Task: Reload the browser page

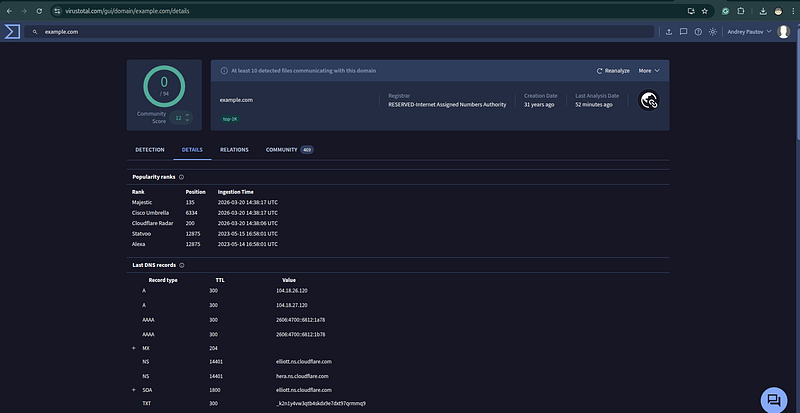Action: (x=39, y=11)
